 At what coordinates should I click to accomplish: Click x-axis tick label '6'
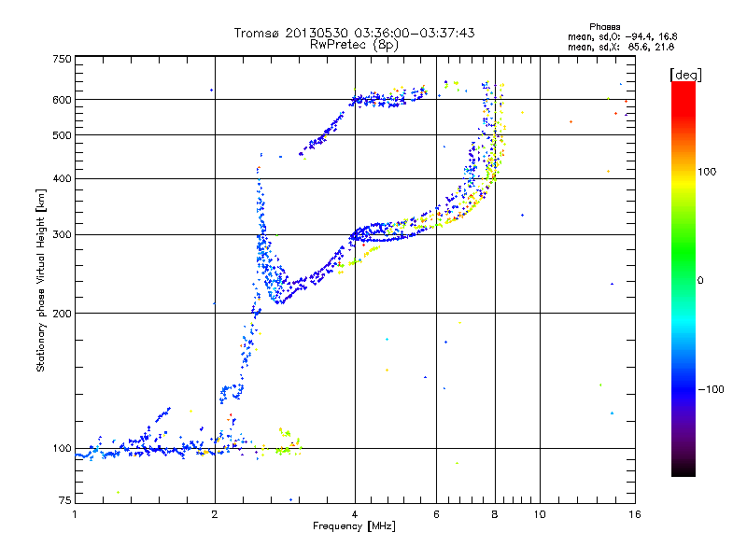pyautogui.click(x=436, y=514)
